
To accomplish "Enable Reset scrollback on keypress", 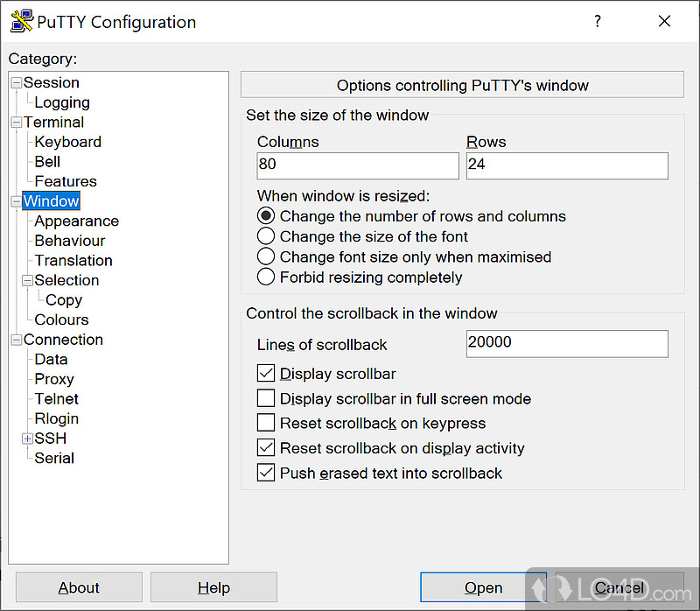I will pyautogui.click(x=266, y=423).
